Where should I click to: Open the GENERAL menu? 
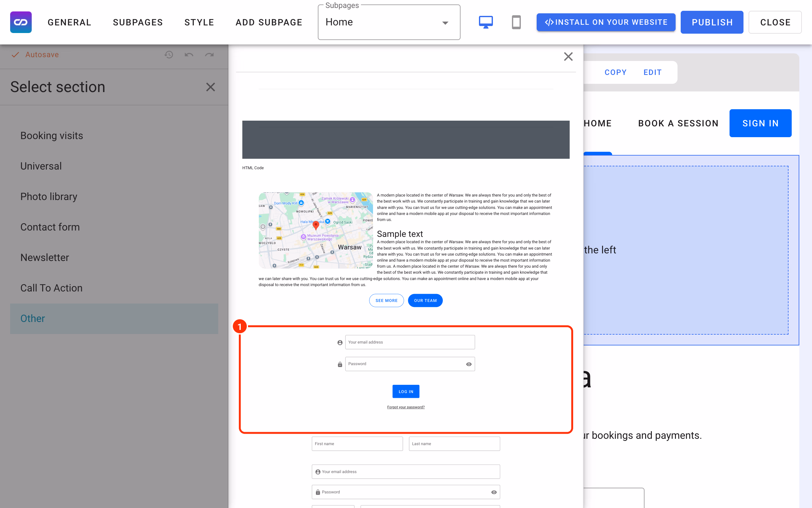[69, 22]
